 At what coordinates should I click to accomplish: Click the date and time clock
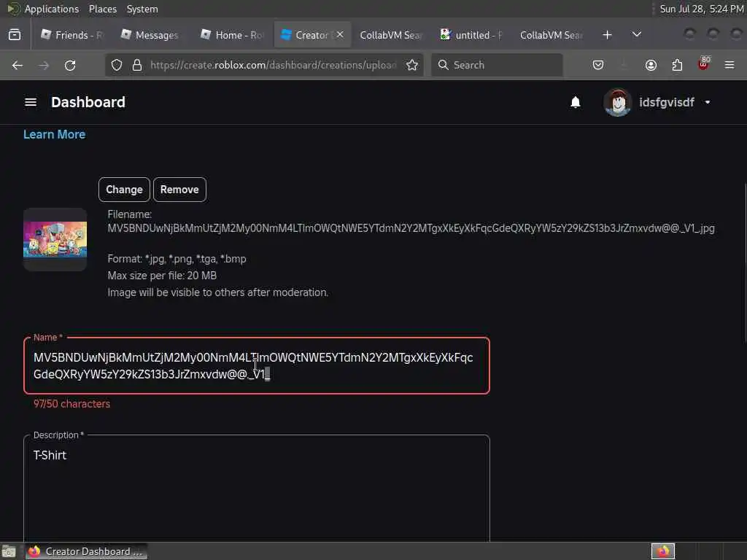[x=702, y=9]
